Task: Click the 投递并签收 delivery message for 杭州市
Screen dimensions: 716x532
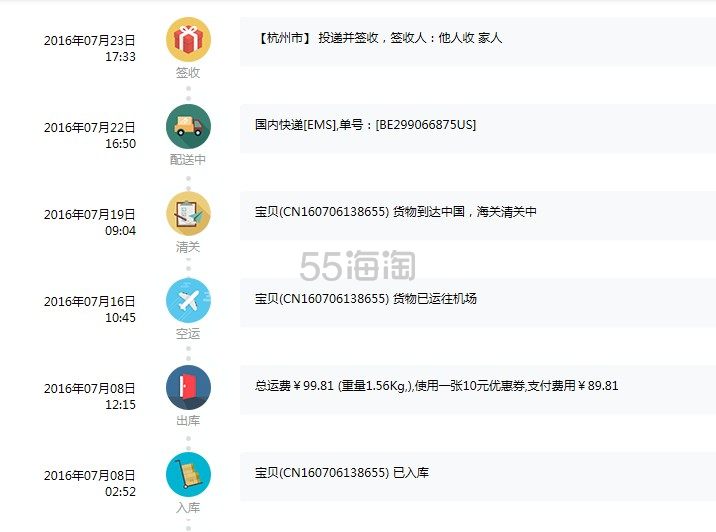Action: click(x=379, y=38)
